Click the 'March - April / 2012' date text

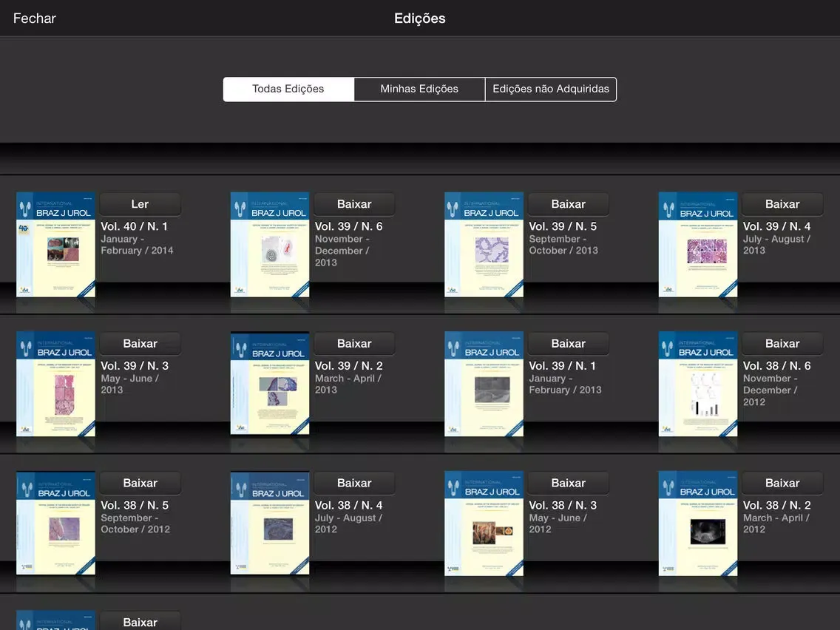point(776,524)
